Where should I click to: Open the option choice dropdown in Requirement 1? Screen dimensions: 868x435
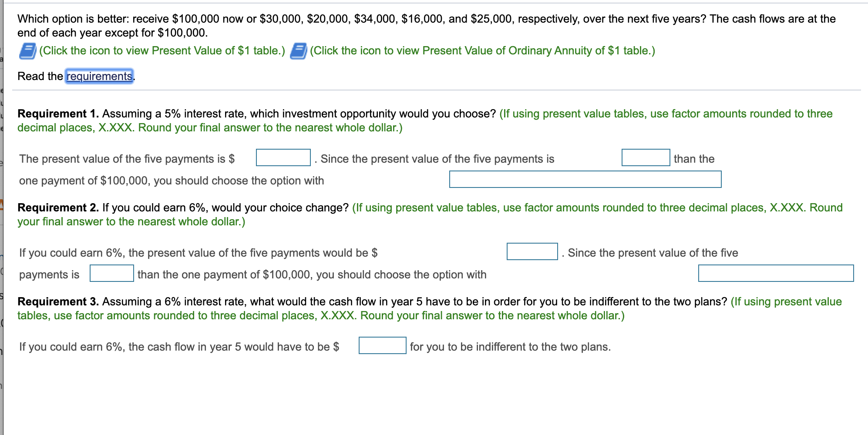[x=585, y=178]
